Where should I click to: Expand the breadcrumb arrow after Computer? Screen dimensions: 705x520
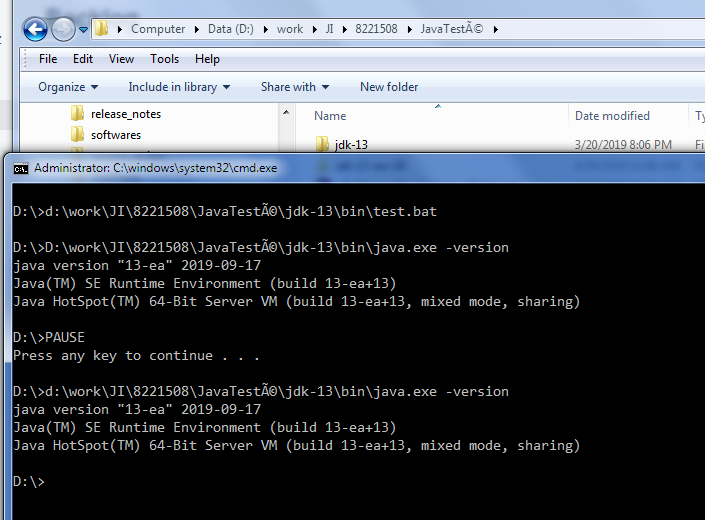point(196,29)
